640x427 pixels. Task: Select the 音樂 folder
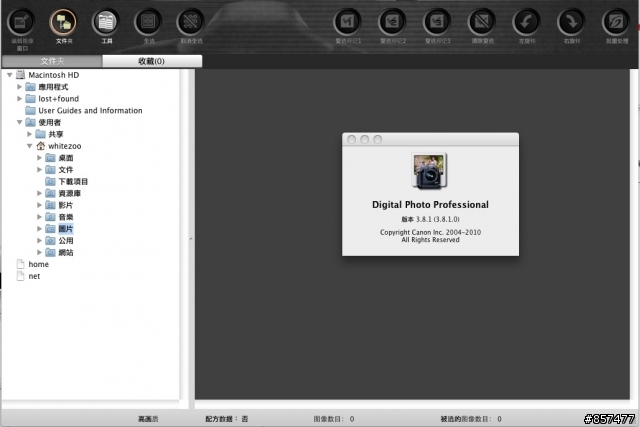pyautogui.click(x=66, y=217)
